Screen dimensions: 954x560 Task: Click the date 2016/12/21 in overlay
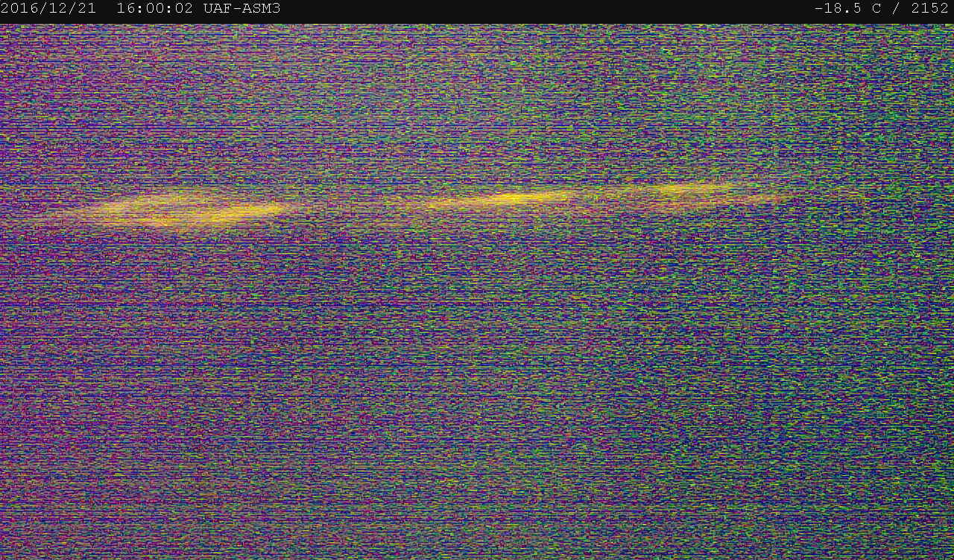(48, 9)
